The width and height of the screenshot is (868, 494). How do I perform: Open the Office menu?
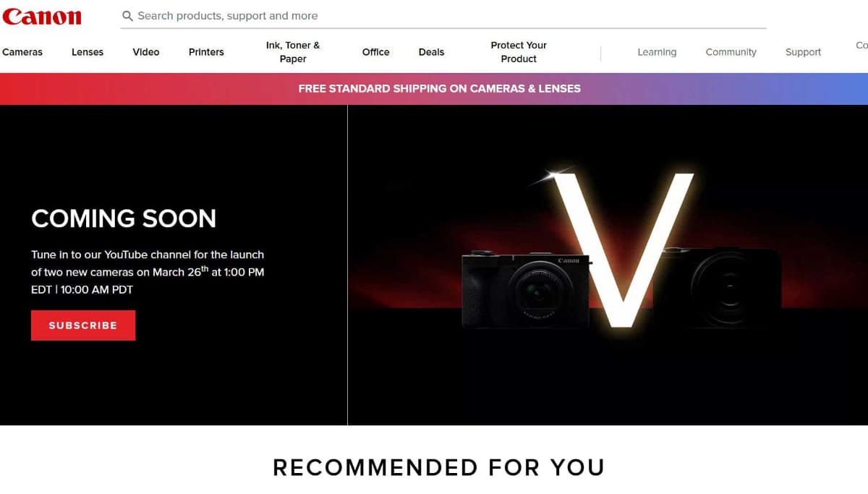coord(376,52)
